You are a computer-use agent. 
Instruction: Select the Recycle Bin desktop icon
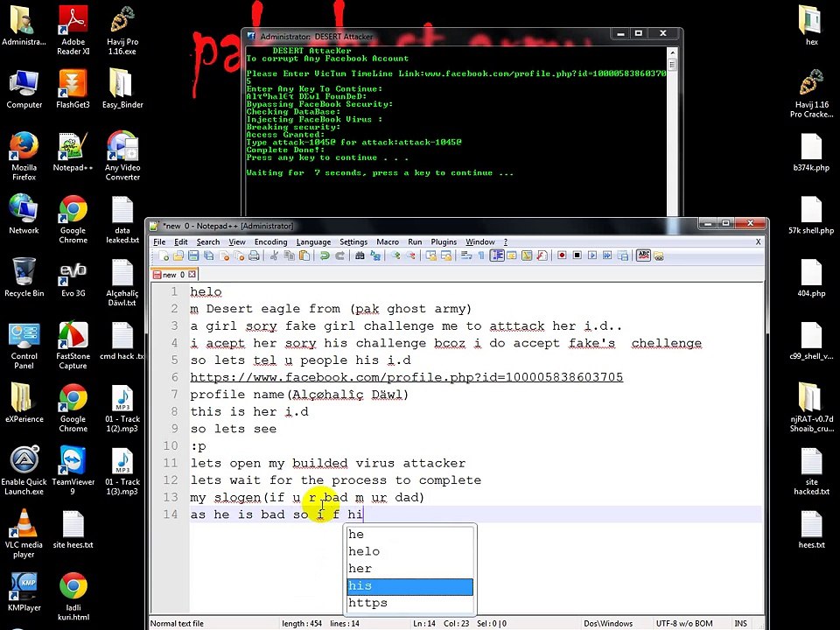[x=24, y=277]
